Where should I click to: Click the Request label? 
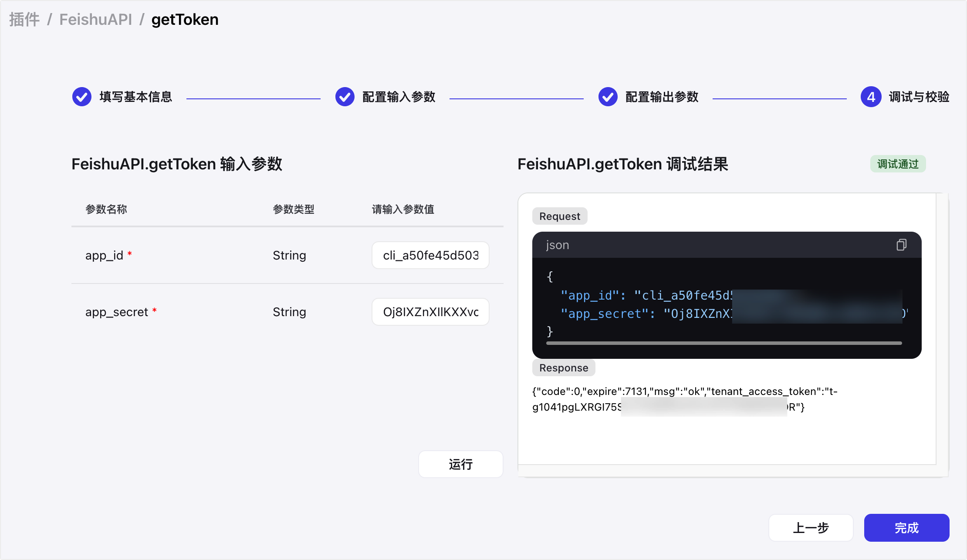[x=560, y=216]
